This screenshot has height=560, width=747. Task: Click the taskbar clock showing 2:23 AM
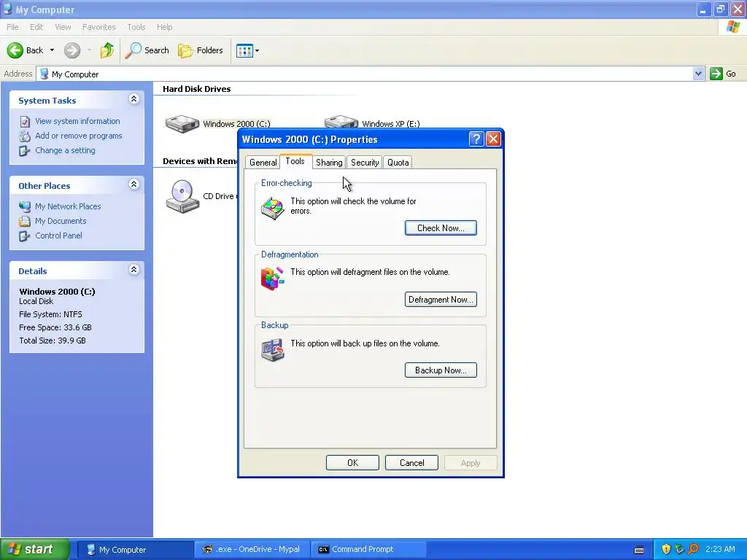pos(720,549)
